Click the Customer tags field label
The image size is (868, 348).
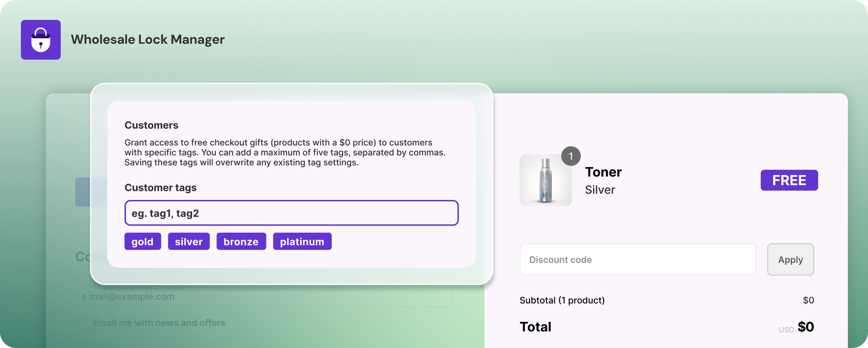(160, 188)
